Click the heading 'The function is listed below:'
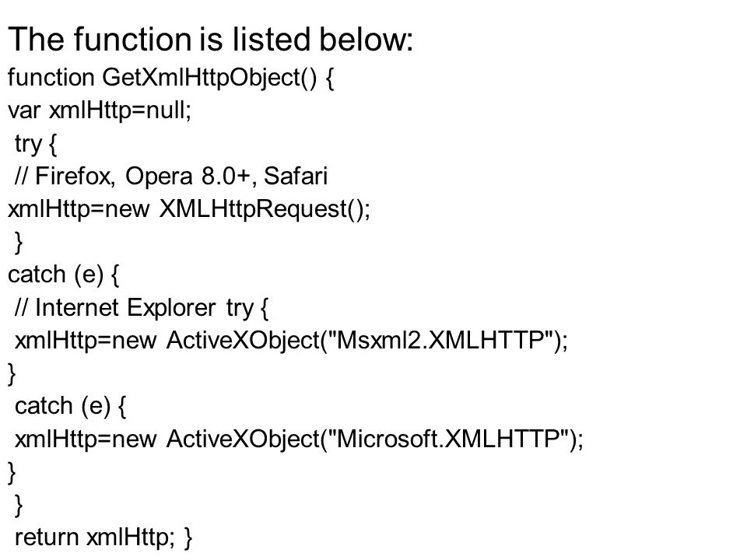747x560 pixels. coord(211,39)
